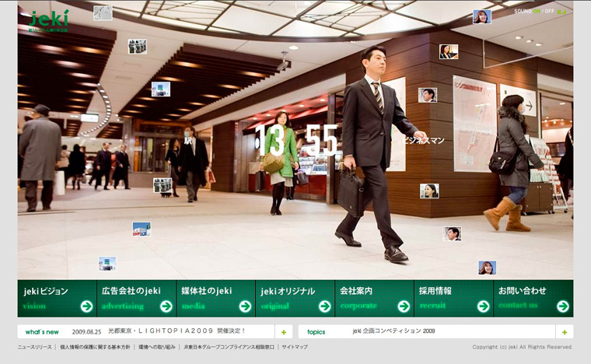Click the green sound level bars icon
591x364 pixels.
coord(561,12)
